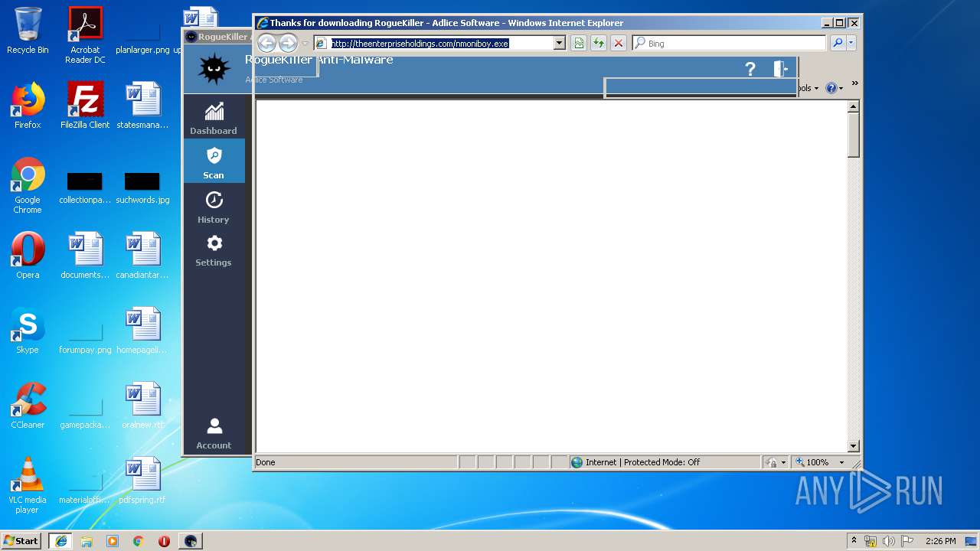Click the RogueKiller exit door icon

[x=780, y=69]
